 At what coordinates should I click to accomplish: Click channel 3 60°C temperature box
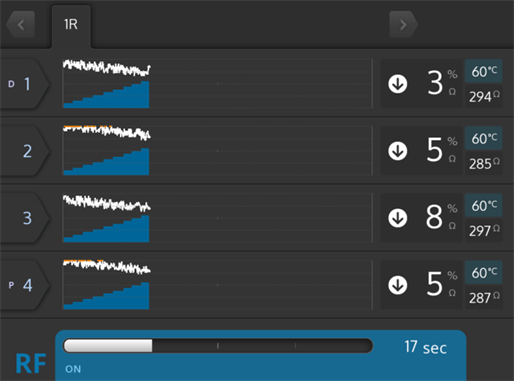(484, 205)
